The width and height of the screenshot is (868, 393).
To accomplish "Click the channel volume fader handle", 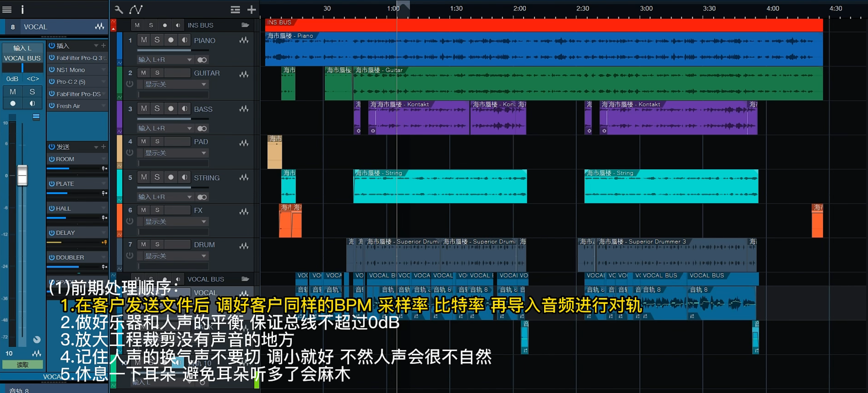I will pyautogui.click(x=22, y=175).
